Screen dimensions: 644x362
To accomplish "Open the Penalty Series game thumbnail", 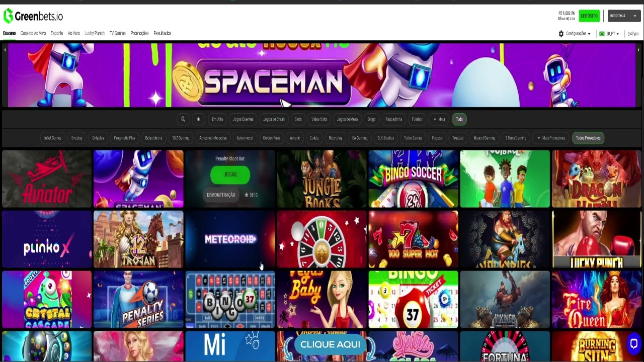I will (x=138, y=300).
